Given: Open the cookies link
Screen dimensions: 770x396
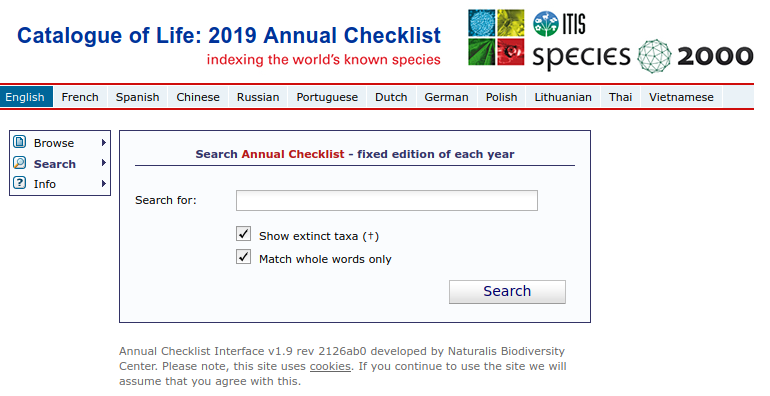Looking at the screenshot, I should pos(330,366).
